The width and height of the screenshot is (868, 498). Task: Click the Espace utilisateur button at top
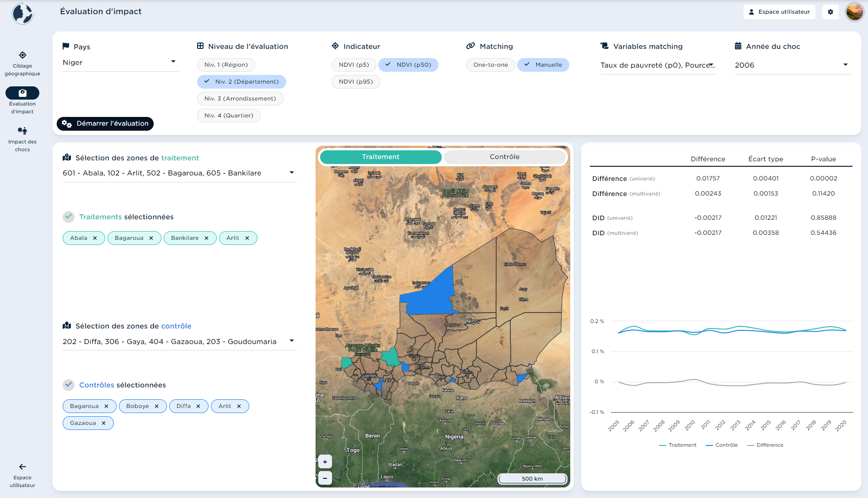779,12
